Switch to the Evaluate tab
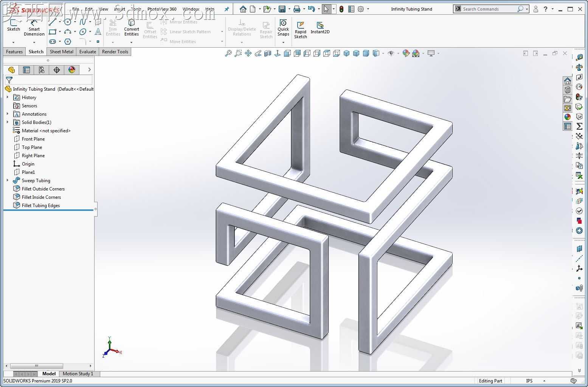The image size is (588, 387). pos(88,52)
